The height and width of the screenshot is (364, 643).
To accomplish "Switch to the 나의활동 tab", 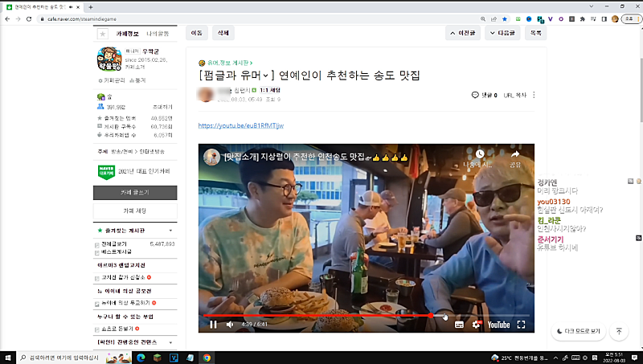I will [x=158, y=34].
